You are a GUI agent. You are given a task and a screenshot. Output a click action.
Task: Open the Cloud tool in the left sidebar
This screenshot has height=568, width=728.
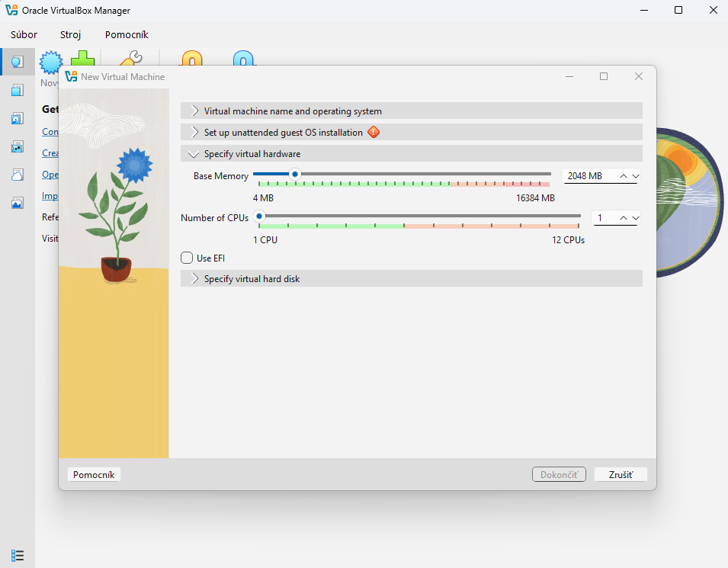pos(17,175)
